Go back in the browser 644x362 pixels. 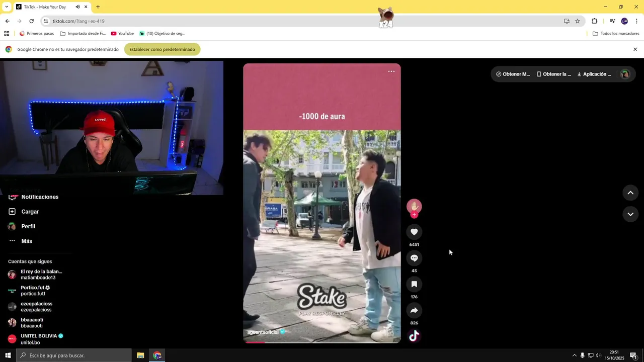[x=7, y=21]
